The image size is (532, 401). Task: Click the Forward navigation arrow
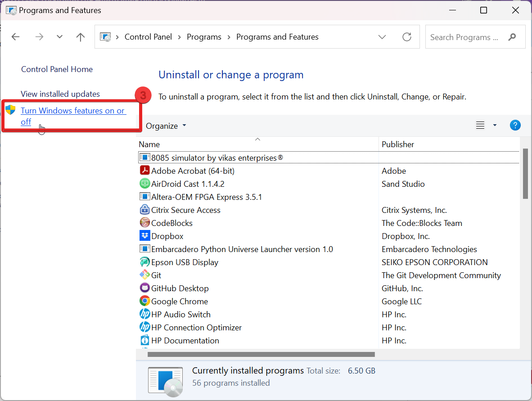point(39,36)
